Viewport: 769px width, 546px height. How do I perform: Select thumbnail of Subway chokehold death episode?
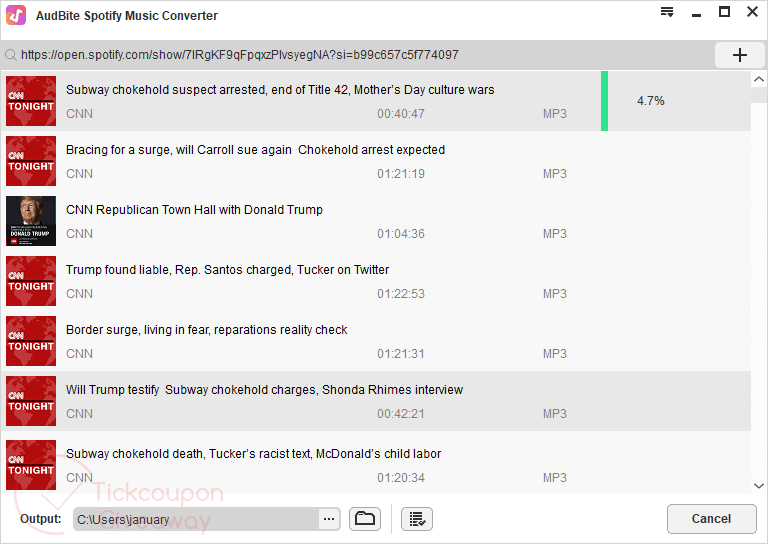tap(31, 465)
